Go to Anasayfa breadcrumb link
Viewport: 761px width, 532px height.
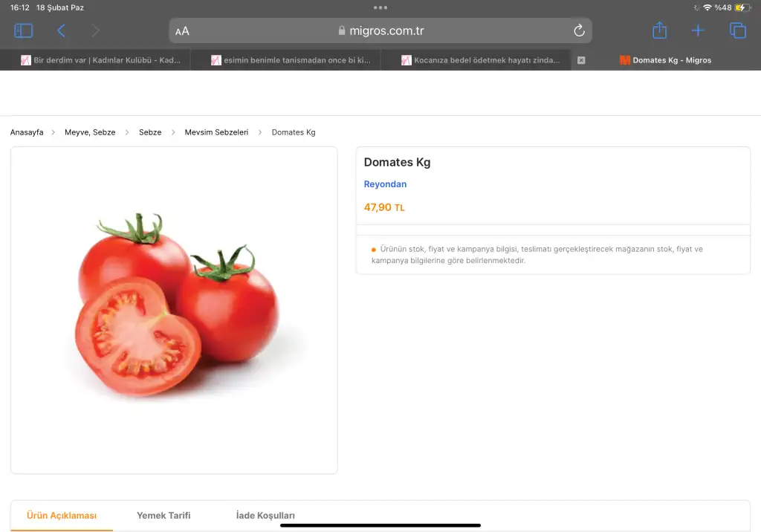click(27, 132)
